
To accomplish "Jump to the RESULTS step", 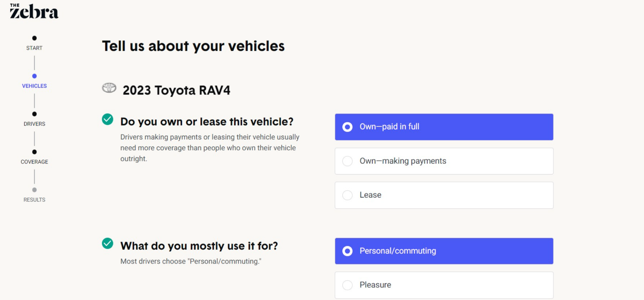I will pos(34,199).
